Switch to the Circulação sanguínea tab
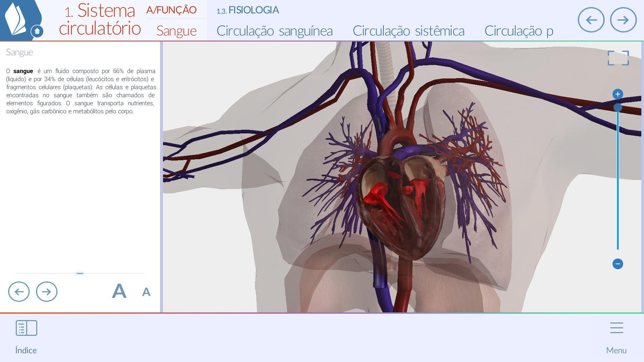 [x=275, y=31]
